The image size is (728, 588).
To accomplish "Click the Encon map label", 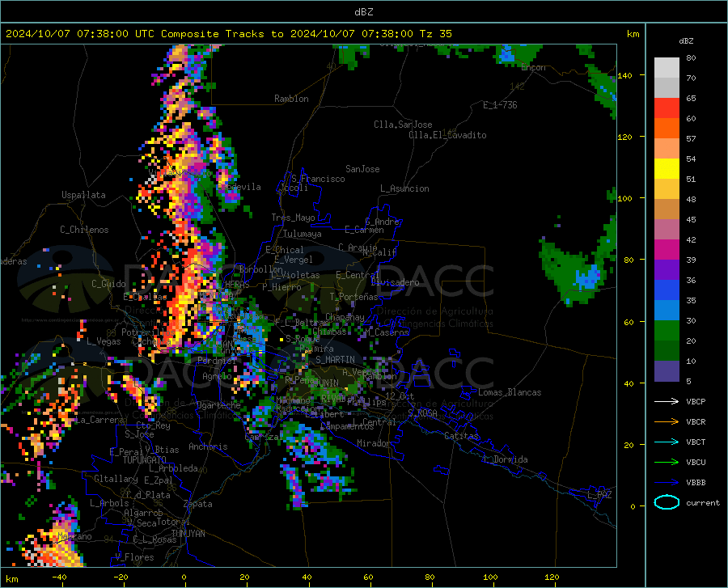I will [x=534, y=67].
